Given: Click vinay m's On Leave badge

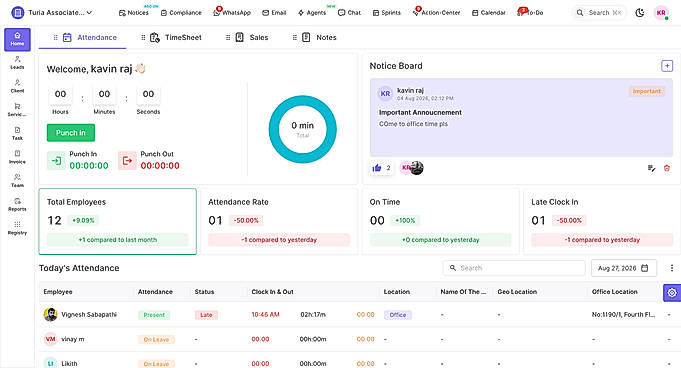Looking at the screenshot, I should [x=156, y=339].
